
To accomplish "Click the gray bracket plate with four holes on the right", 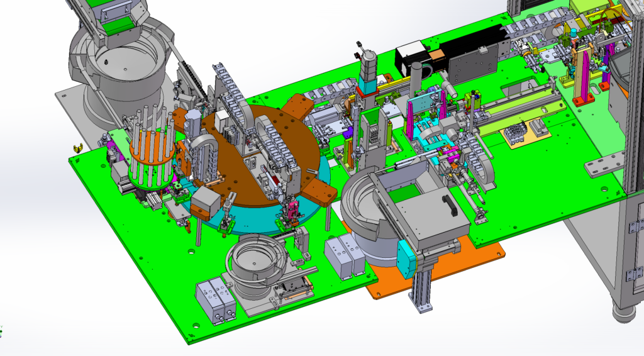I will pyautogui.click(x=604, y=164).
